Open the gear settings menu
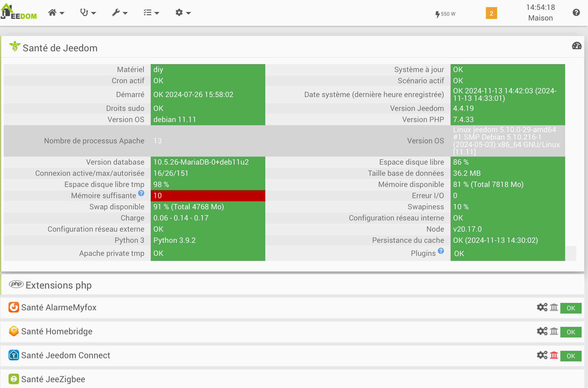The image size is (588, 388). pyautogui.click(x=183, y=12)
